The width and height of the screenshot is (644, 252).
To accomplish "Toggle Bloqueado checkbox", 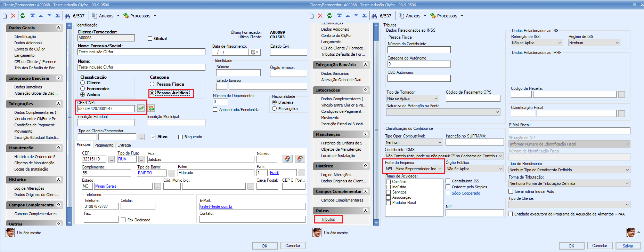I will [180, 137].
